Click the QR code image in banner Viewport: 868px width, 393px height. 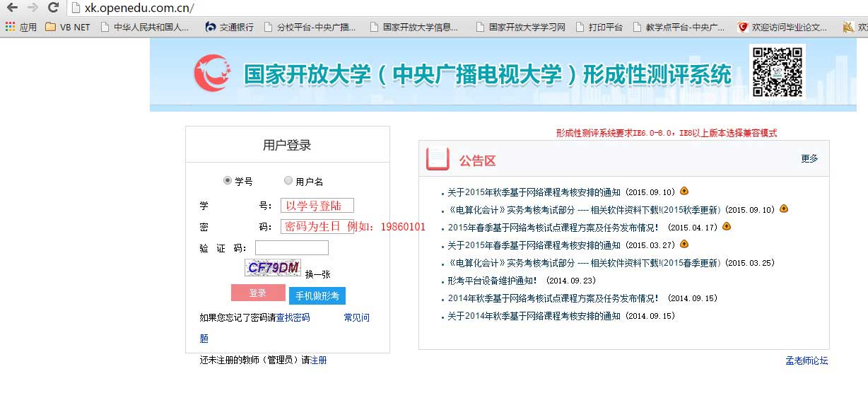pos(777,71)
